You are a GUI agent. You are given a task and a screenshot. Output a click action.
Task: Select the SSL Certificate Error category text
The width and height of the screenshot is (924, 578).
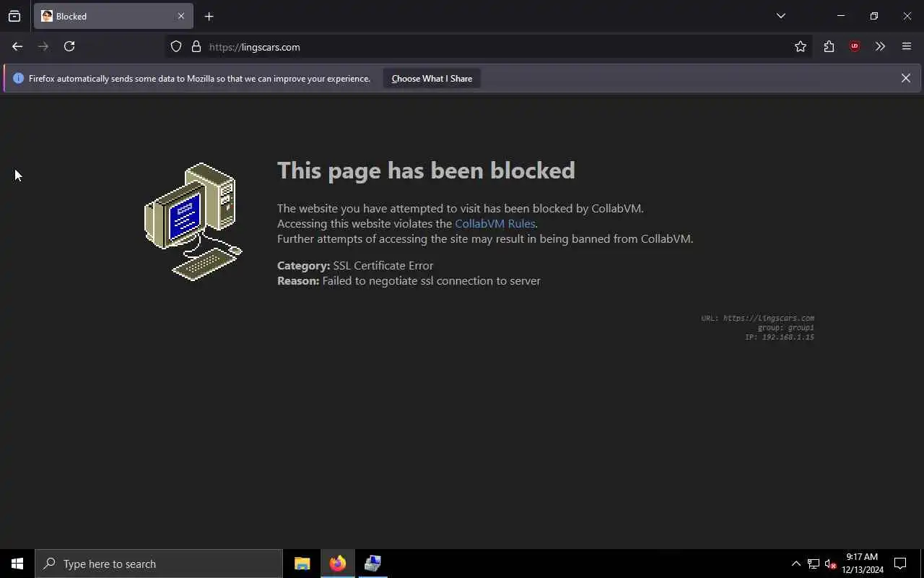[383, 266]
